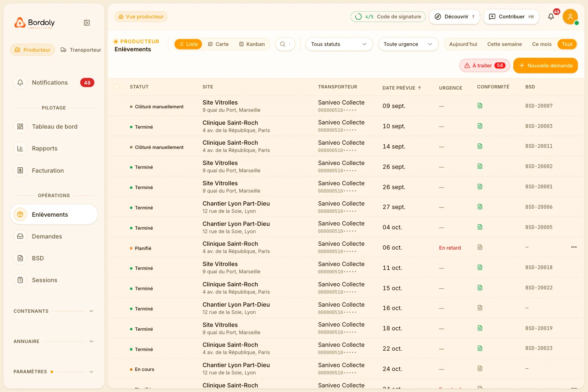Filter by Aujourd'hui
This screenshot has width=588, height=392.
click(463, 44)
